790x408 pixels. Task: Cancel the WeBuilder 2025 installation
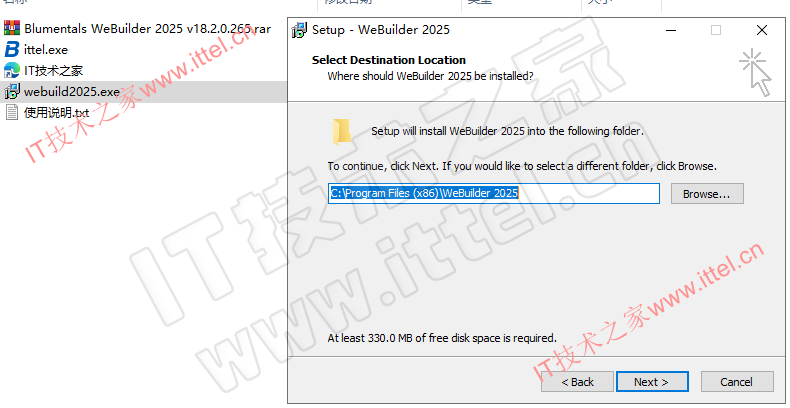[737, 382]
